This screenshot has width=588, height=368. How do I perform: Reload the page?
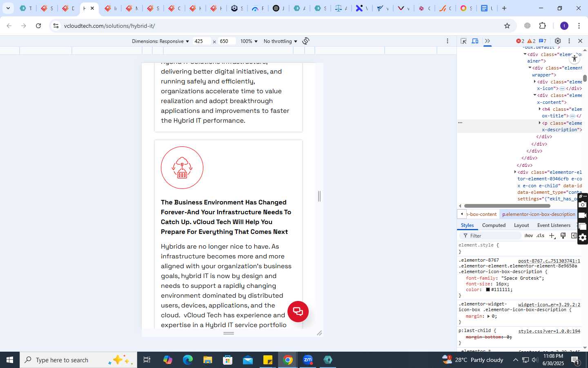click(x=38, y=26)
